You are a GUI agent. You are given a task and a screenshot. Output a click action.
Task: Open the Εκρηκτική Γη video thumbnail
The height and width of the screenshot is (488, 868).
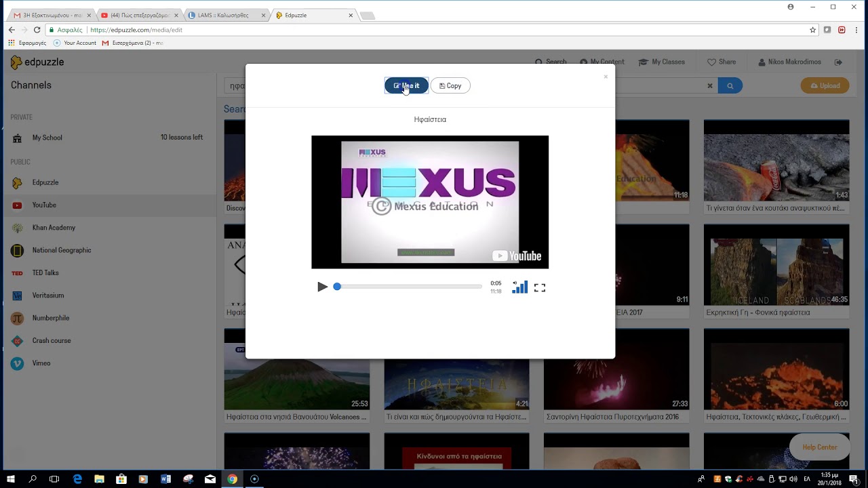pyautogui.click(x=776, y=265)
